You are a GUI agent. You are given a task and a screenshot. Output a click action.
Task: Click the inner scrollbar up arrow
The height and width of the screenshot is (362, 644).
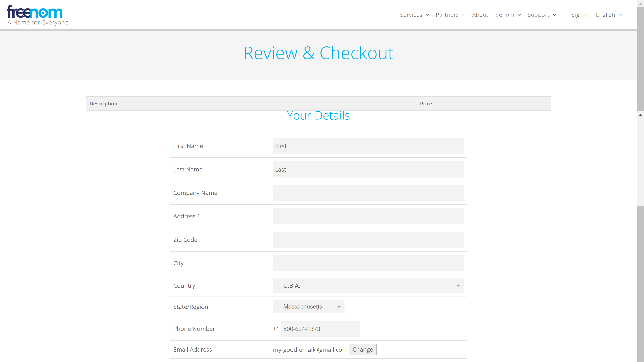[640, 115]
